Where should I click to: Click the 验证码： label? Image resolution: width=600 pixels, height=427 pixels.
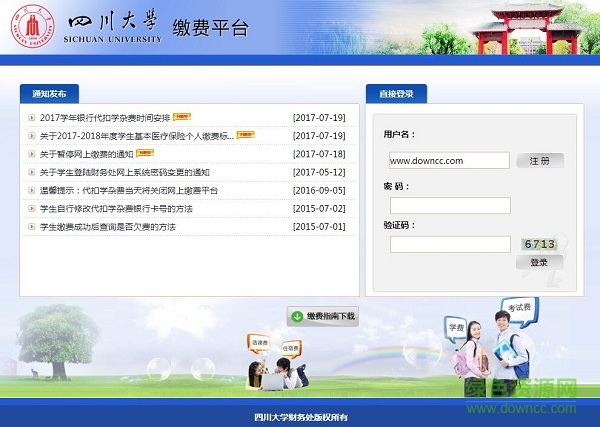[399, 225]
